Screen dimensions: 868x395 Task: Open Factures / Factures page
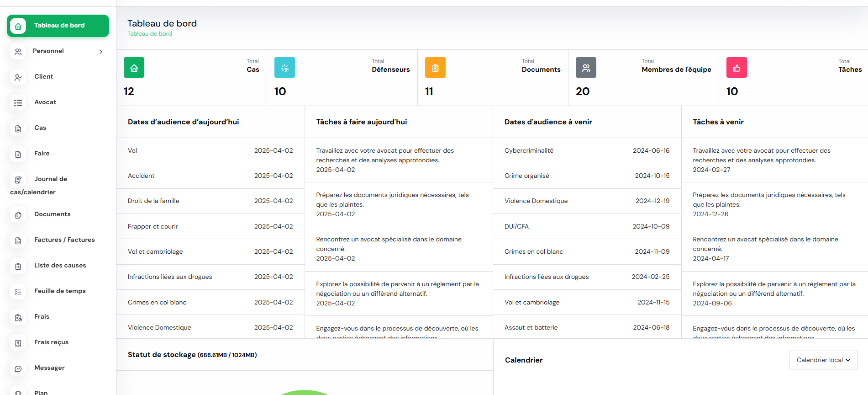(64, 240)
